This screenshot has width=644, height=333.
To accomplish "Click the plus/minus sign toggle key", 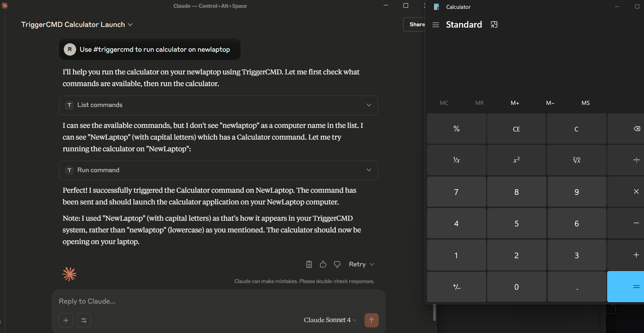I will 457,287.
